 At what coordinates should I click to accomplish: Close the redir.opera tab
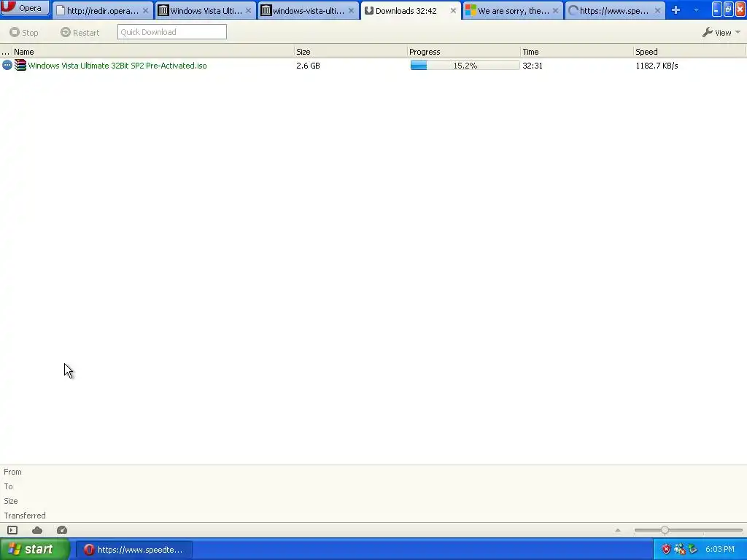145,10
